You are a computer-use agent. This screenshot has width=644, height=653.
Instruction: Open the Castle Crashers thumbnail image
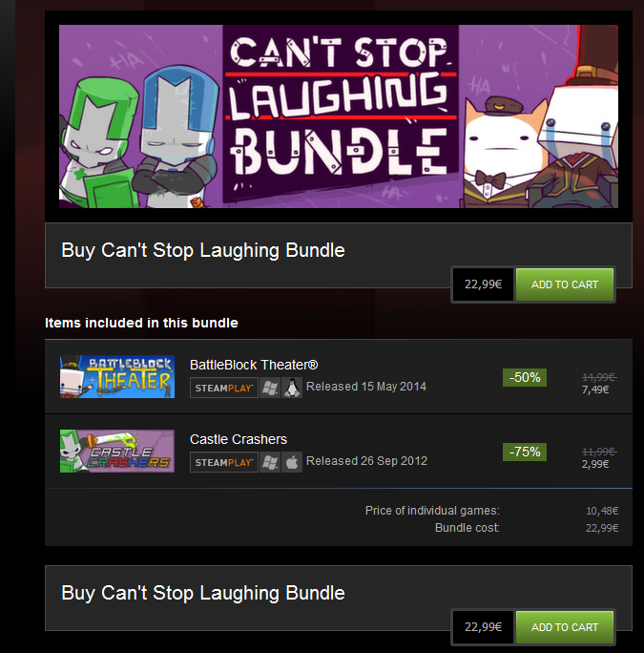(117, 451)
